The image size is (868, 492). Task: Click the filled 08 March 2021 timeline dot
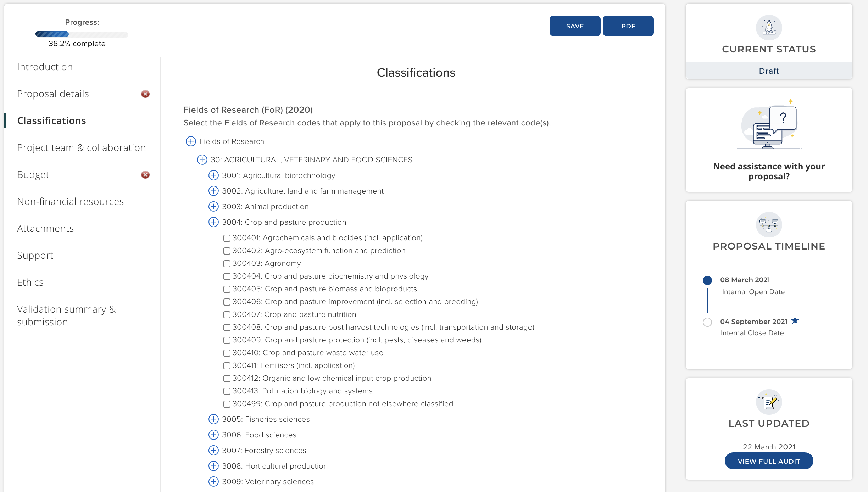click(x=707, y=280)
